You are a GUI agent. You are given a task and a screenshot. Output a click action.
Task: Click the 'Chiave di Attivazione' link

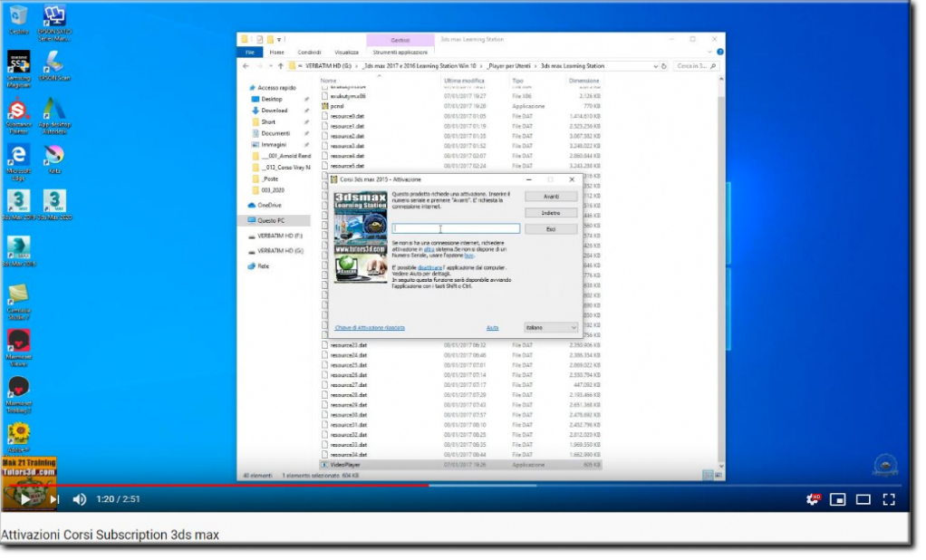tap(370, 327)
